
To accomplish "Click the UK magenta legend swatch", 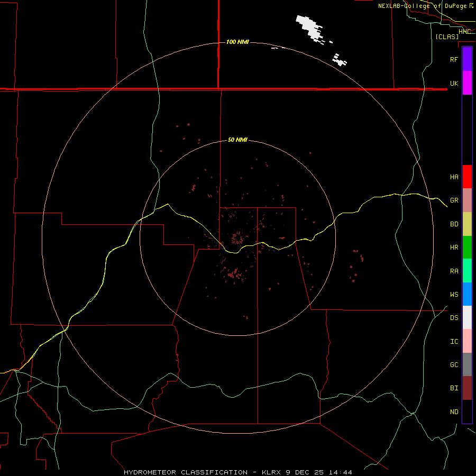I will coord(467,83).
